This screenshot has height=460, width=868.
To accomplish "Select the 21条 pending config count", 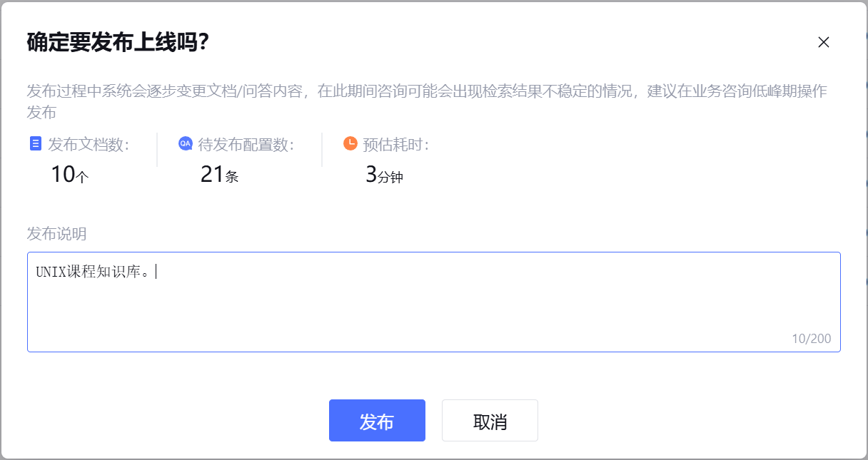I will [x=219, y=174].
